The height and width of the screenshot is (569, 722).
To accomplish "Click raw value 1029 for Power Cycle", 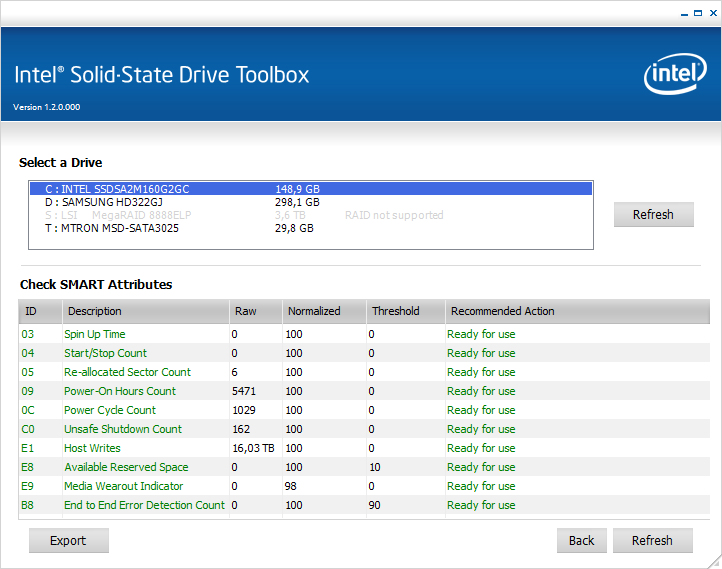I will pos(244,410).
